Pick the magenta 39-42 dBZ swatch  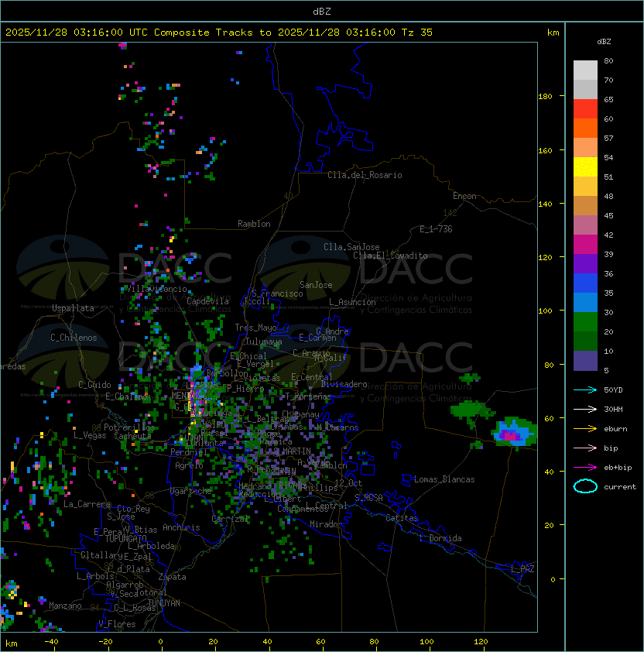(585, 245)
